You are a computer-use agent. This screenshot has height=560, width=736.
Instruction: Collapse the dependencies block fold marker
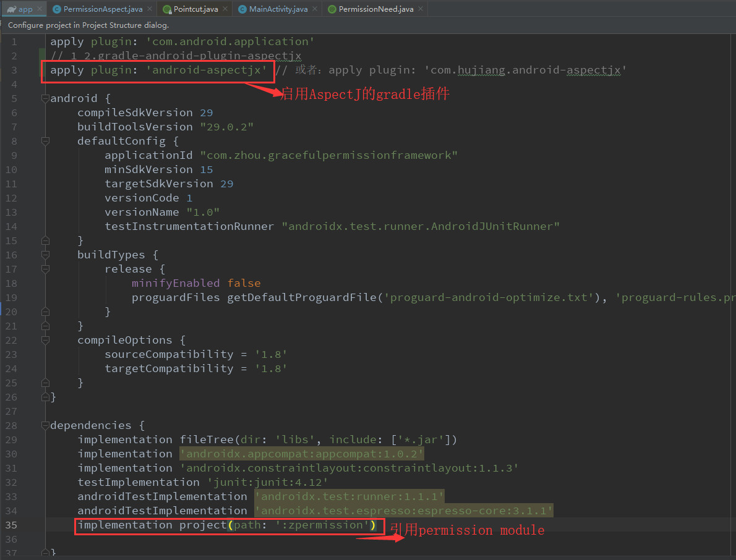click(46, 425)
